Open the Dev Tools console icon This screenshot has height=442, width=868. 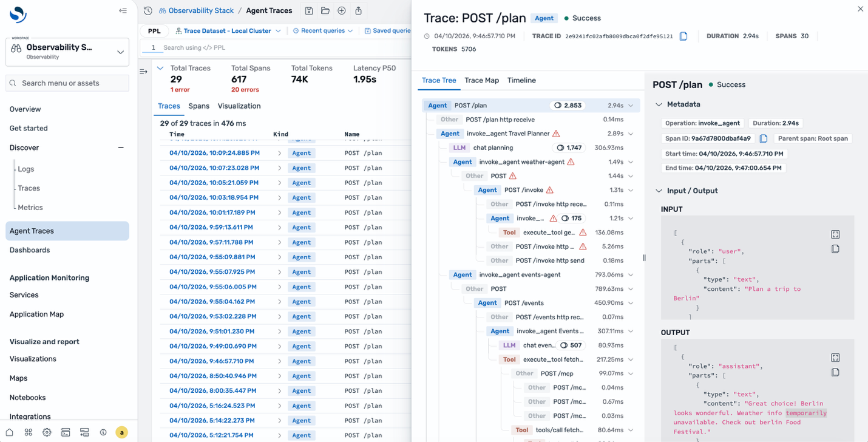tap(66, 432)
